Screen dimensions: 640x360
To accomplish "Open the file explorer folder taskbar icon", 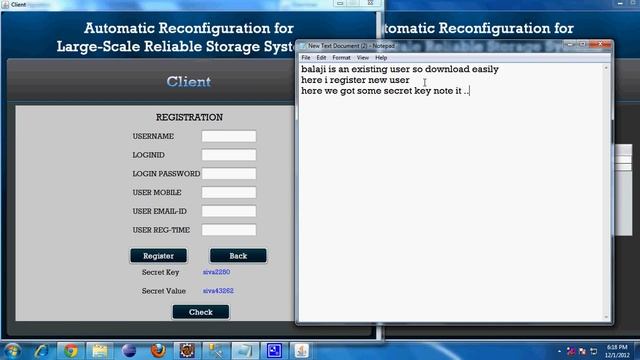I will [x=100, y=351].
